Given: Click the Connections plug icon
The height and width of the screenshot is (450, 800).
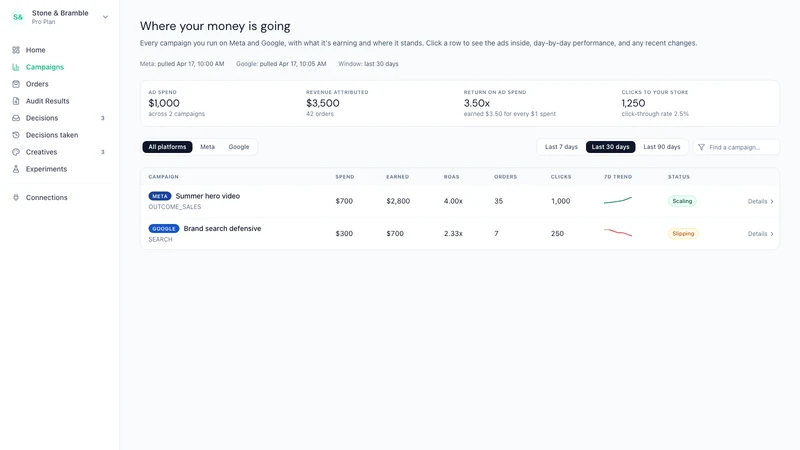Looking at the screenshot, I should pos(16,197).
